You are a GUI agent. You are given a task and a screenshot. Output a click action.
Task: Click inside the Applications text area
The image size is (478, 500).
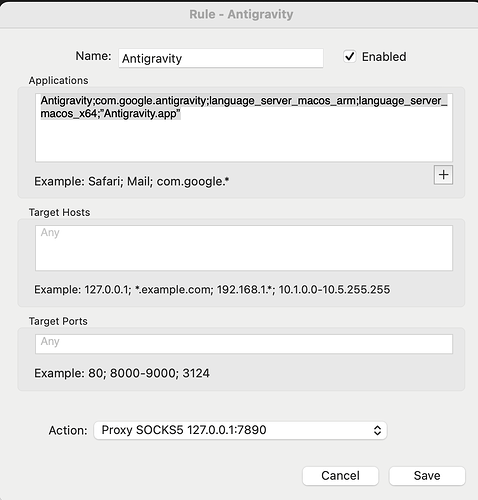pyautogui.click(x=244, y=128)
